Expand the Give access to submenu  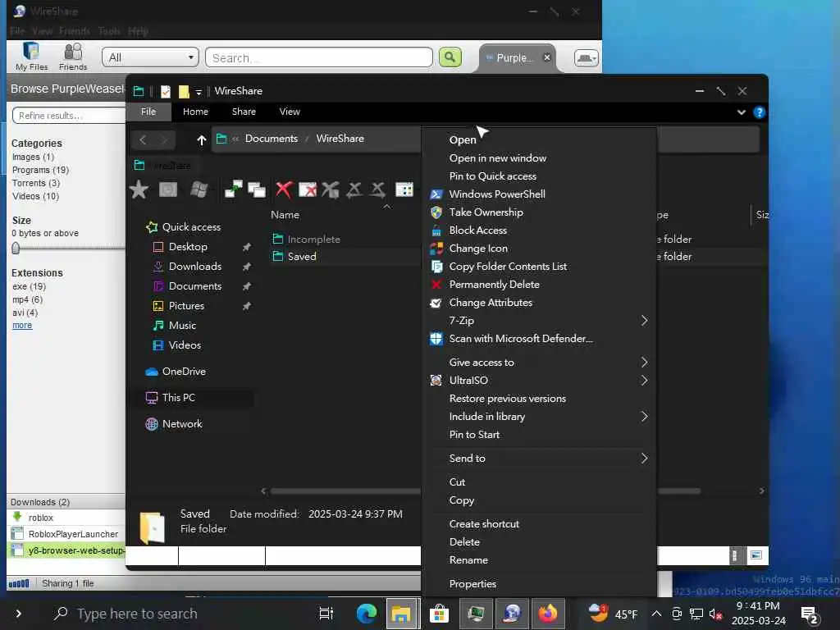pyautogui.click(x=644, y=362)
